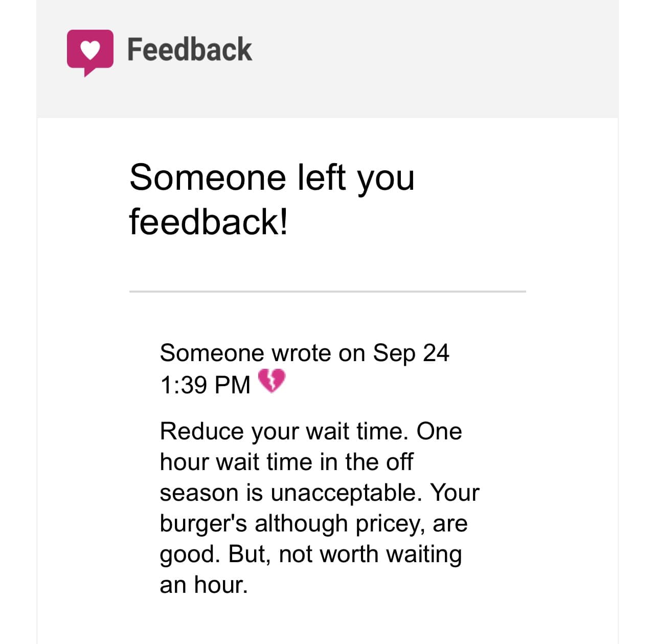
Task: Click the horizontal divider line
Action: coord(327,292)
